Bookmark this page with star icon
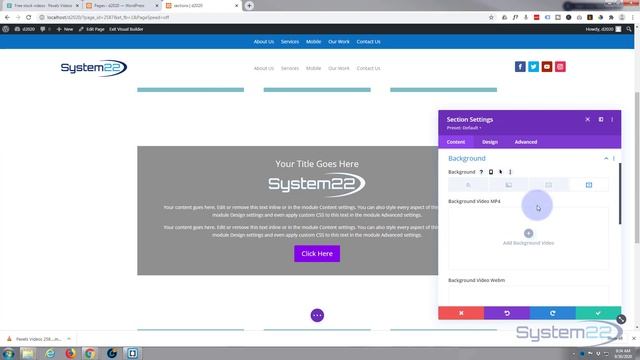 click(491, 18)
